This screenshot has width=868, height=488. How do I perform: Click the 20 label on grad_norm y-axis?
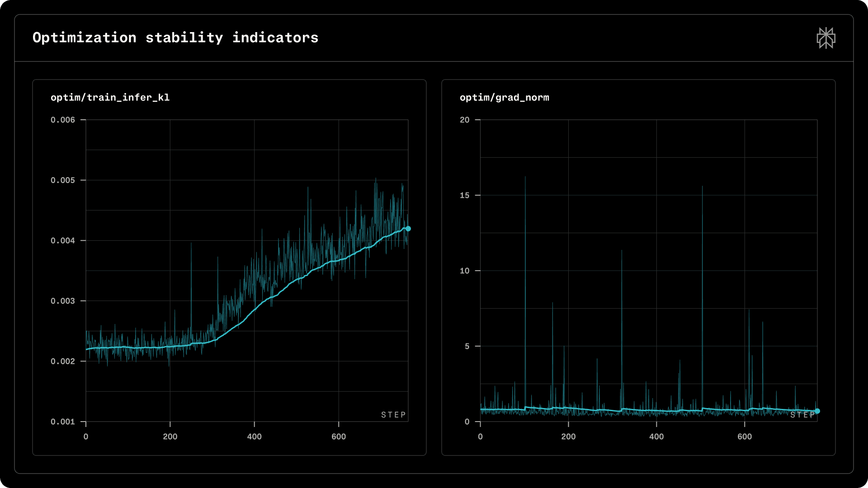pos(464,120)
